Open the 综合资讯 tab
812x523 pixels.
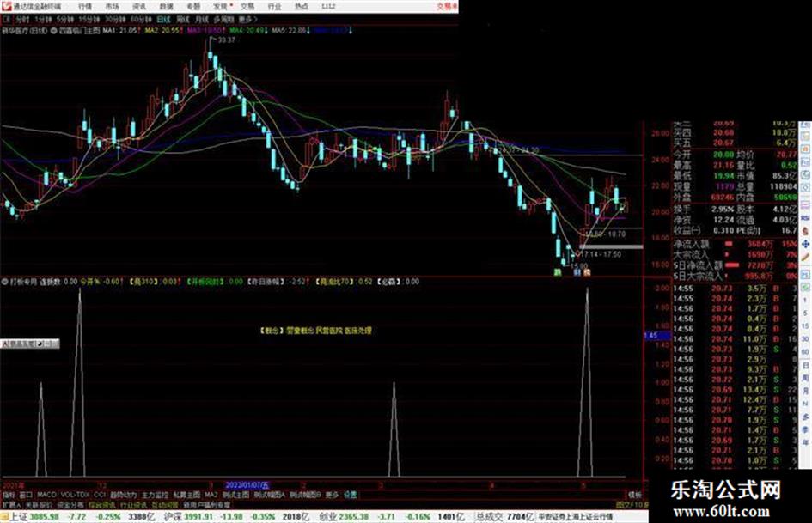[x=102, y=504]
